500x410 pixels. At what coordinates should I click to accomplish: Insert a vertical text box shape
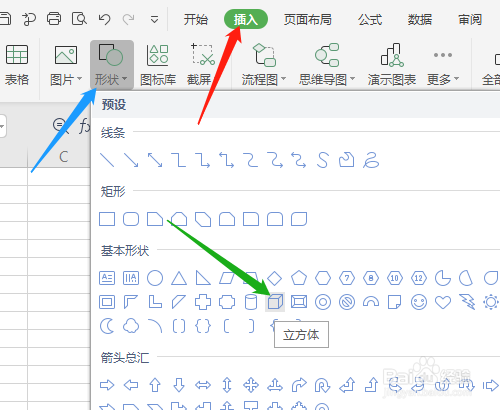[131, 278]
